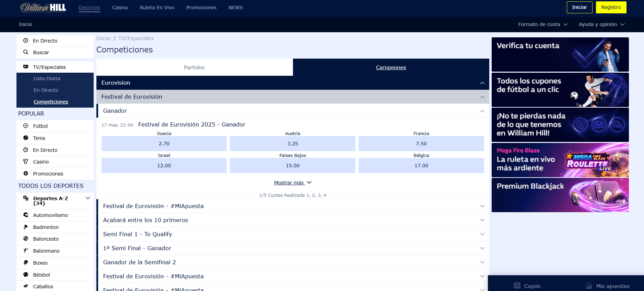
Task: Bet on Israel at 12.00
Action: tap(164, 166)
